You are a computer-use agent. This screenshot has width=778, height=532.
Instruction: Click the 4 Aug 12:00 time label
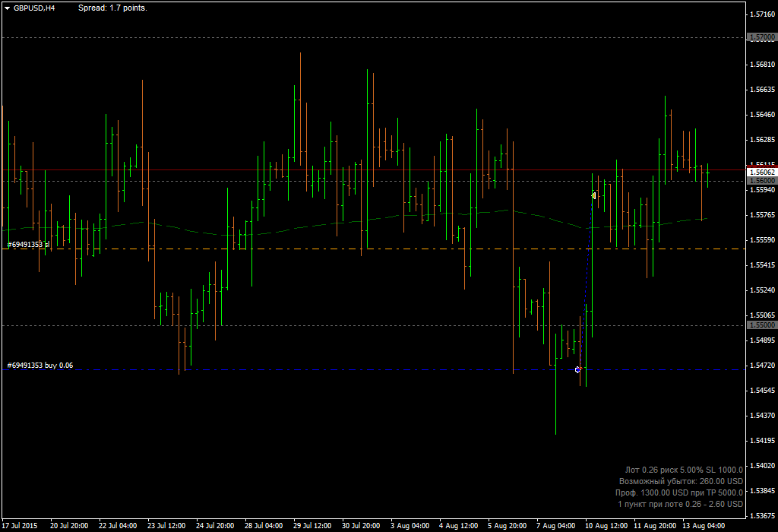click(458, 526)
